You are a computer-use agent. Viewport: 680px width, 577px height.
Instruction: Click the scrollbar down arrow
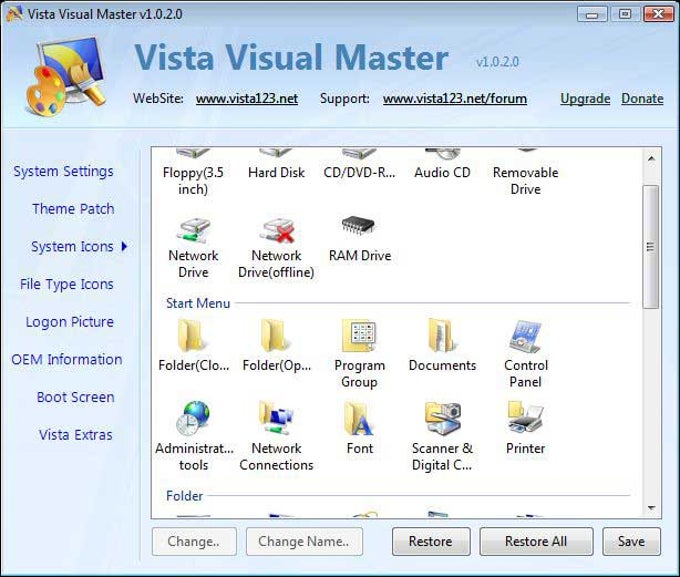coord(651,508)
